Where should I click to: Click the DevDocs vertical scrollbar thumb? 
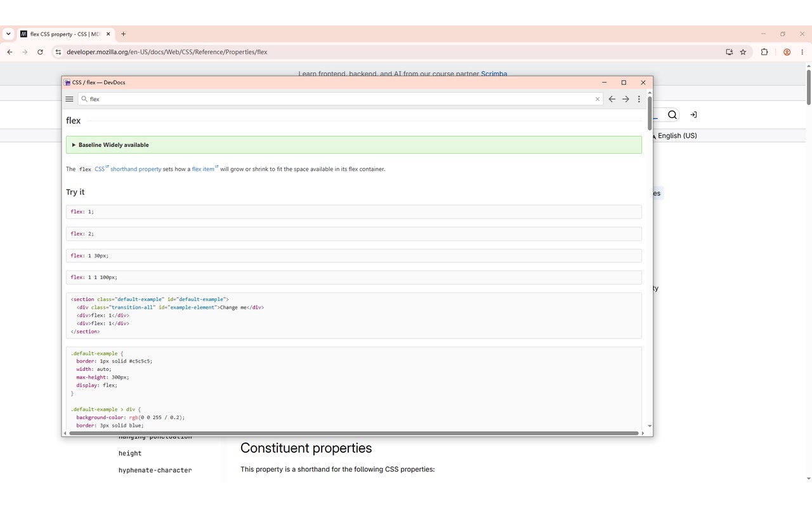tap(650, 112)
